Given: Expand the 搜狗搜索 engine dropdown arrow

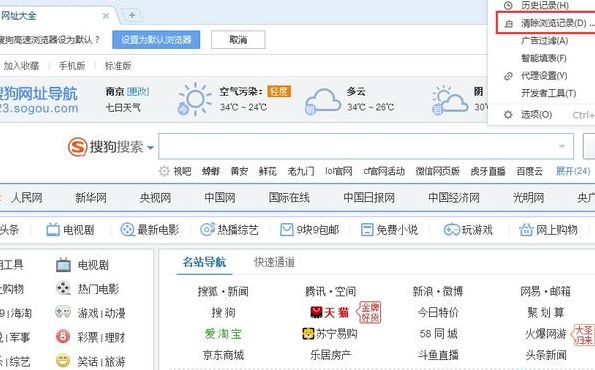Looking at the screenshot, I should pyautogui.click(x=150, y=147).
